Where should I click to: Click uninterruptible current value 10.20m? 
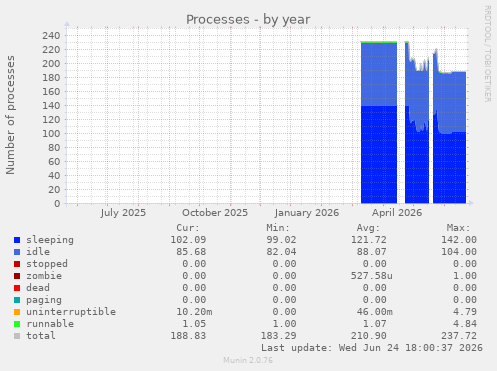(x=194, y=312)
